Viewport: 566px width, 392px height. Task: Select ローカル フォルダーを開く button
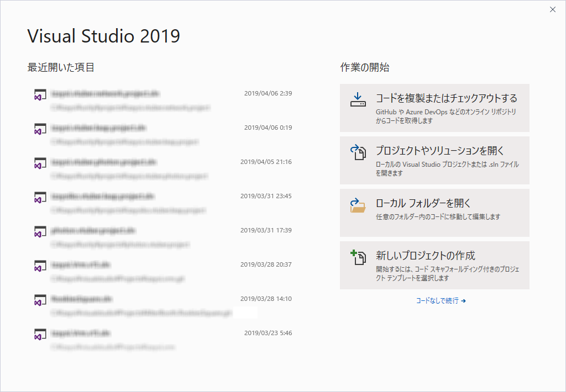coord(434,213)
